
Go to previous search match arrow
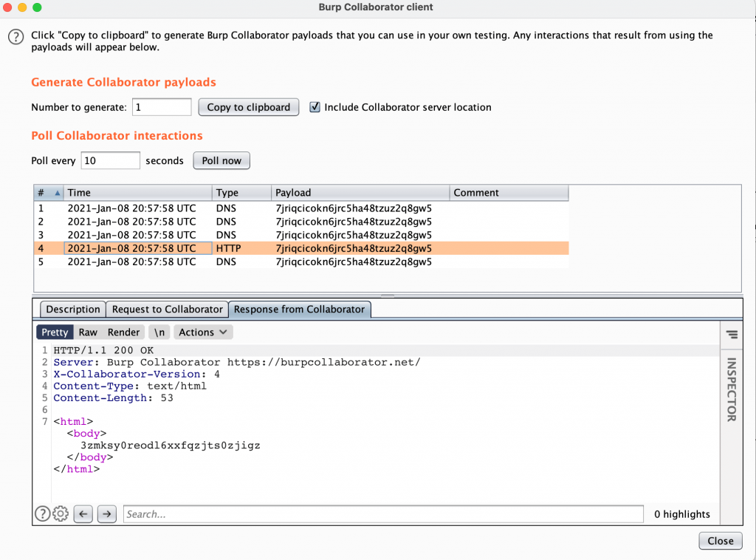point(83,514)
